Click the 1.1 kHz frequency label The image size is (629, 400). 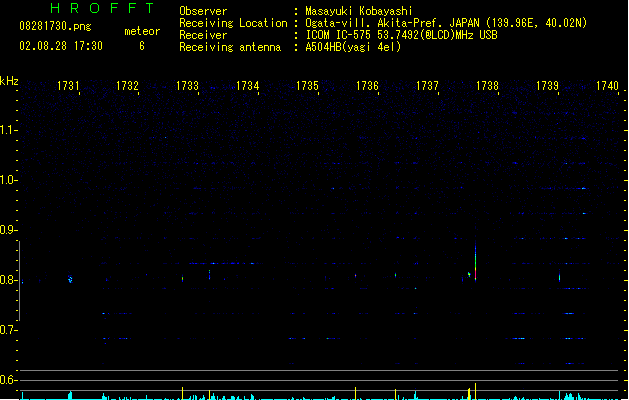pos(8,130)
